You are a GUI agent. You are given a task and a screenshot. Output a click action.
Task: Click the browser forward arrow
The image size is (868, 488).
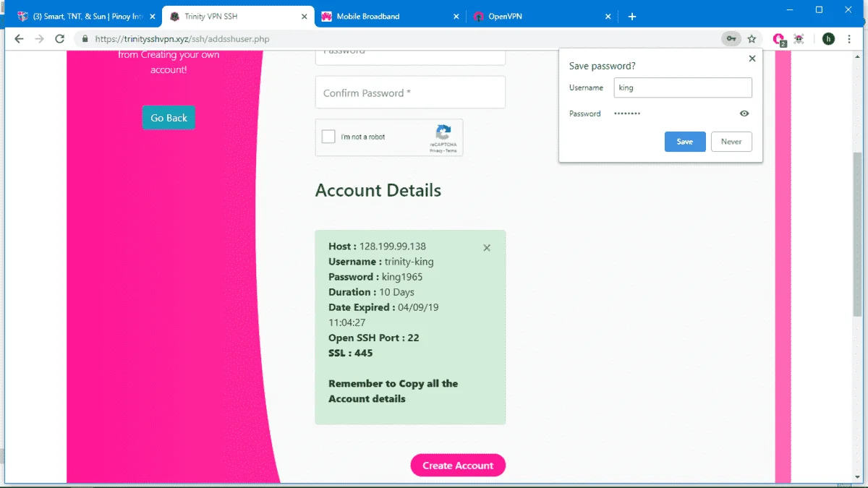(x=40, y=38)
